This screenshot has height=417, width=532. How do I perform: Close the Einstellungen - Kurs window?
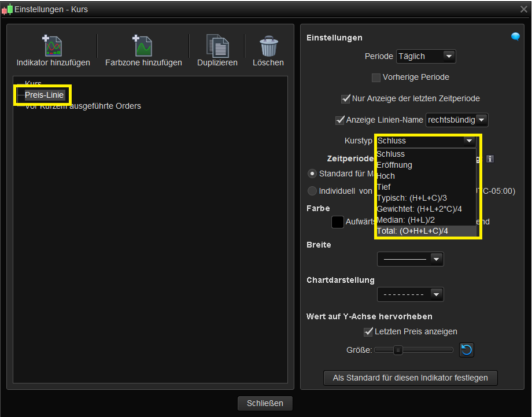coord(523,9)
